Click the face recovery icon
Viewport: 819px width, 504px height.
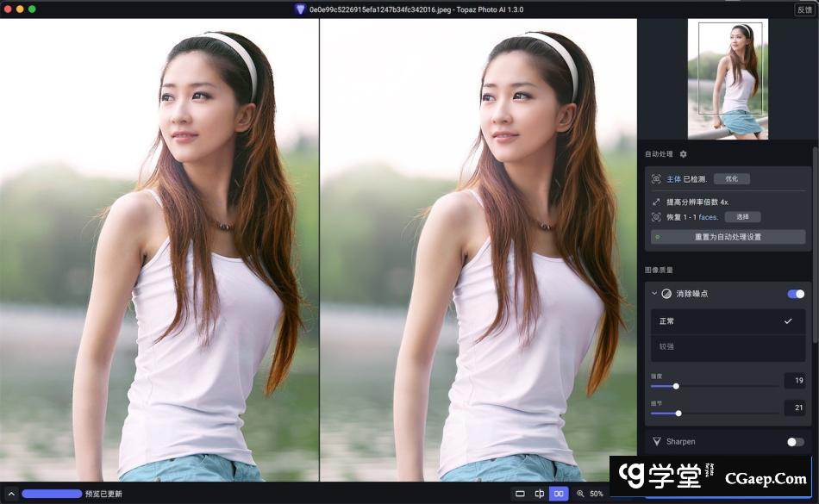656,217
